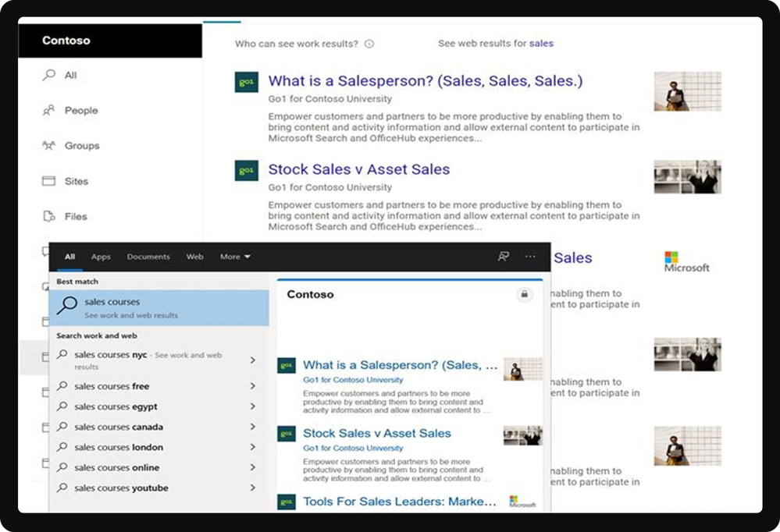Click search icon of sales courses youtube suggestion
Viewport: 780px width, 532px height.
[62, 488]
